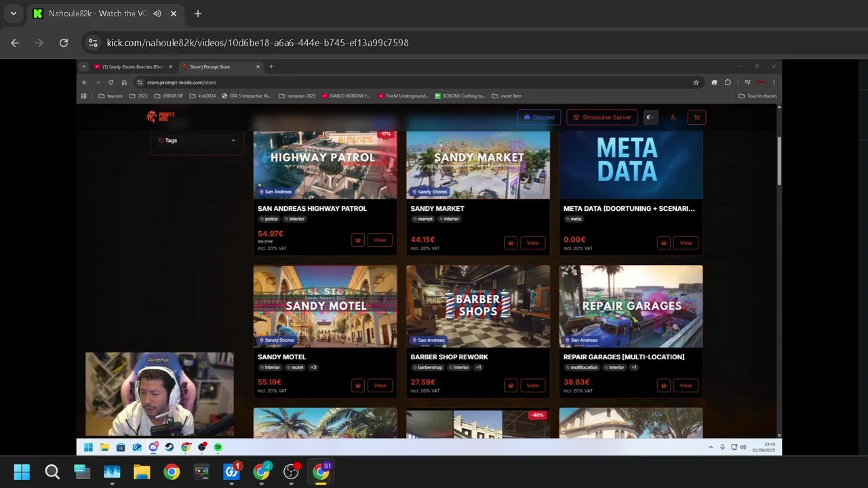Open the ERROR RP bookmark folder
The width and height of the screenshot is (868, 488).
(x=170, y=96)
